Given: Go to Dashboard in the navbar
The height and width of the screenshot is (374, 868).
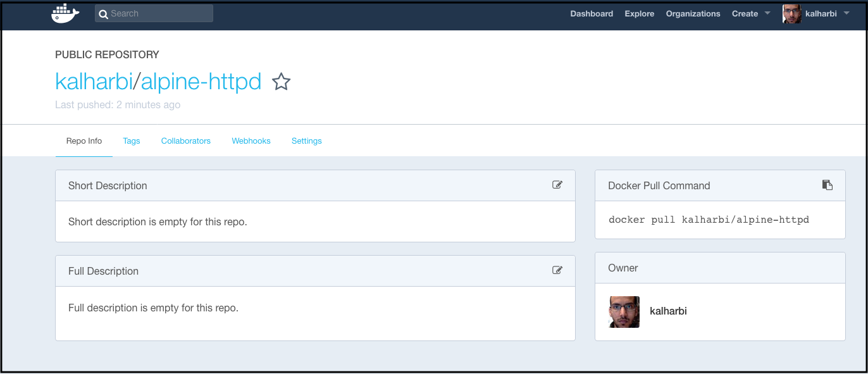Looking at the screenshot, I should (592, 14).
